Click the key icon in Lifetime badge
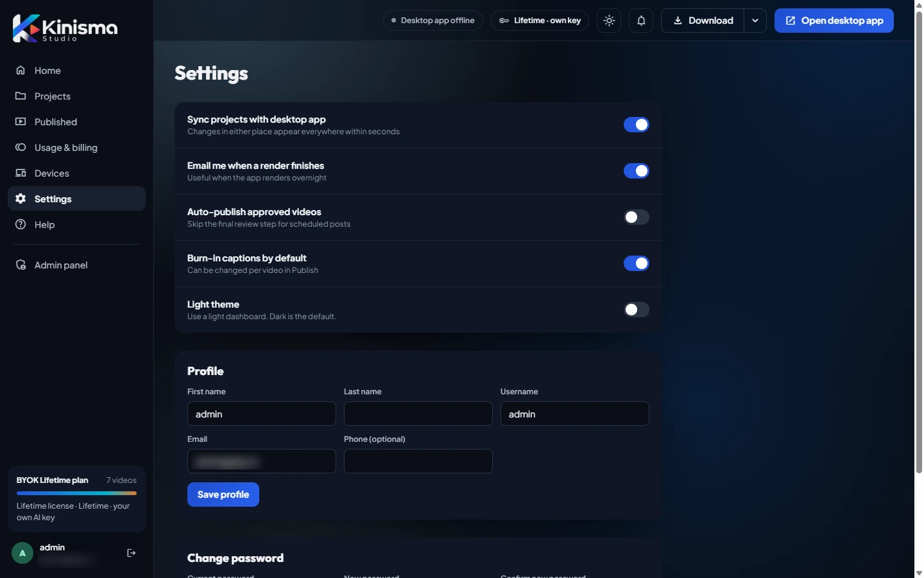The width and height of the screenshot is (924, 578). pos(504,21)
